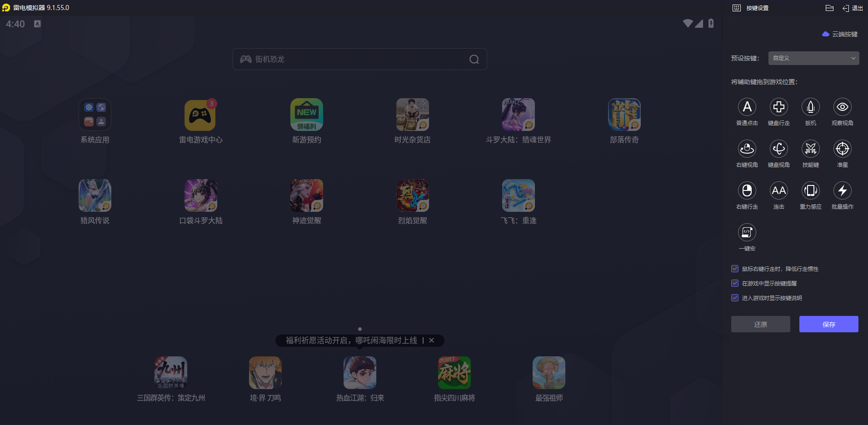Screen dimensions: 868x425
Task: Click the 还原 restore button
Action: (760, 324)
